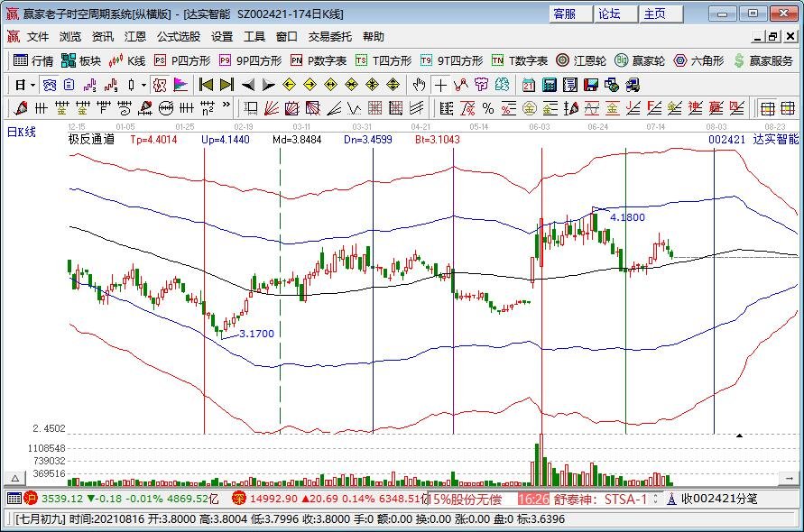804x532 pixels.
Task: Toggle the percent sign tool
Action: pos(487,108)
